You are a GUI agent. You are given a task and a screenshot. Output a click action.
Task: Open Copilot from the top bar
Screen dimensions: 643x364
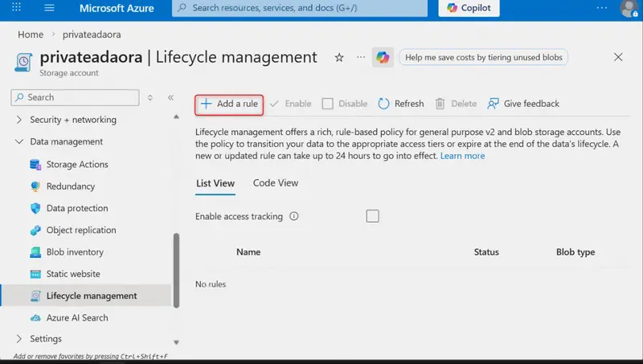coord(469,8)
